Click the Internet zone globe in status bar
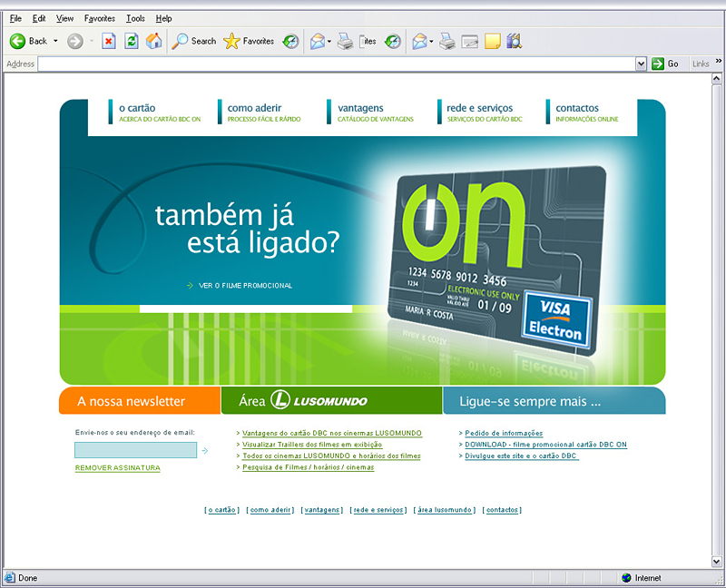 click(626, 578)
